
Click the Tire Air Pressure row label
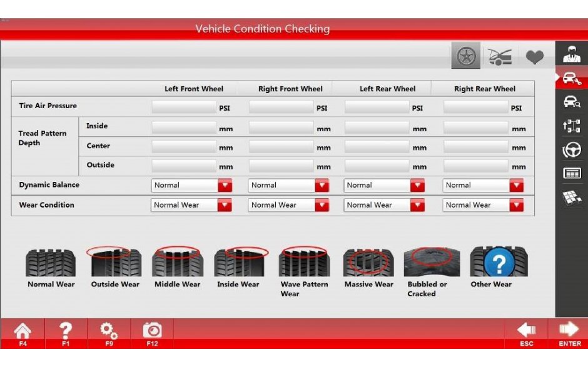[48, 106]
